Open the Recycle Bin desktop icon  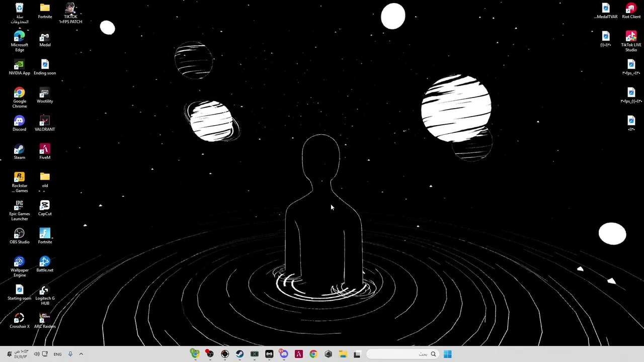point(19,13)
